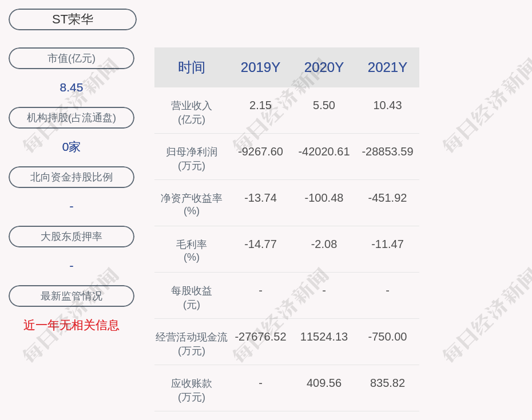Image resolution: width=532 pixels, height=420 pixels.
Task: Click cash flow value 11524.13
Action: point(324,337)
